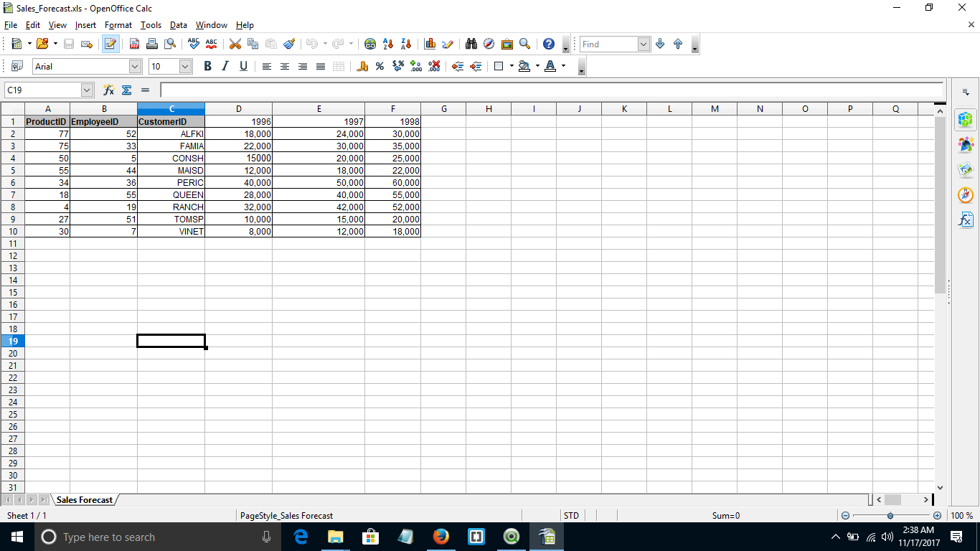Screen dimensions: 980x551
Task: Activate the Format Paintbrush tool
Action: click(289, 44)
